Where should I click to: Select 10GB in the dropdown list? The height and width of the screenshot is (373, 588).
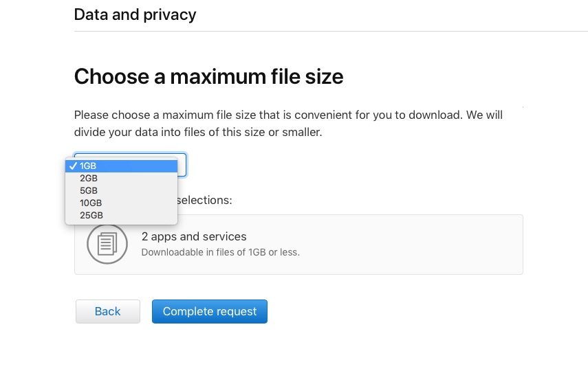91,203
